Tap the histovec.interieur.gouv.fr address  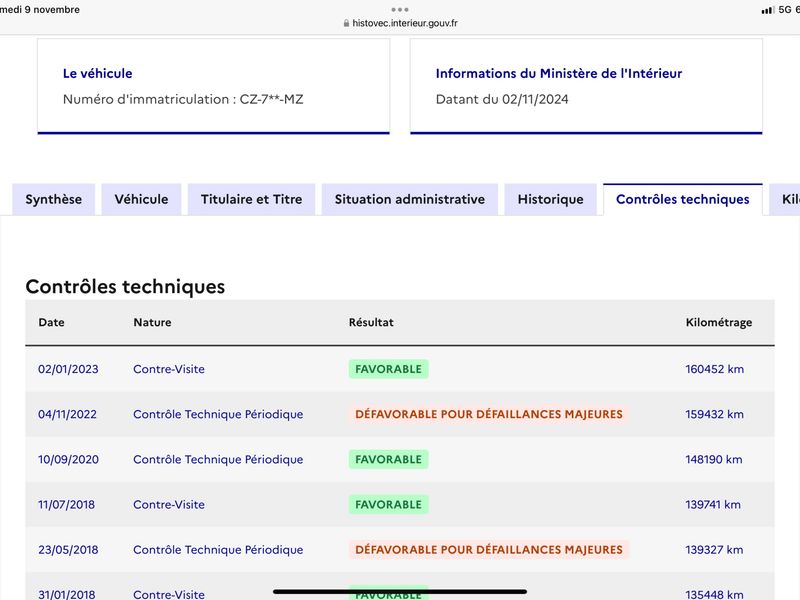coord(405,23)
